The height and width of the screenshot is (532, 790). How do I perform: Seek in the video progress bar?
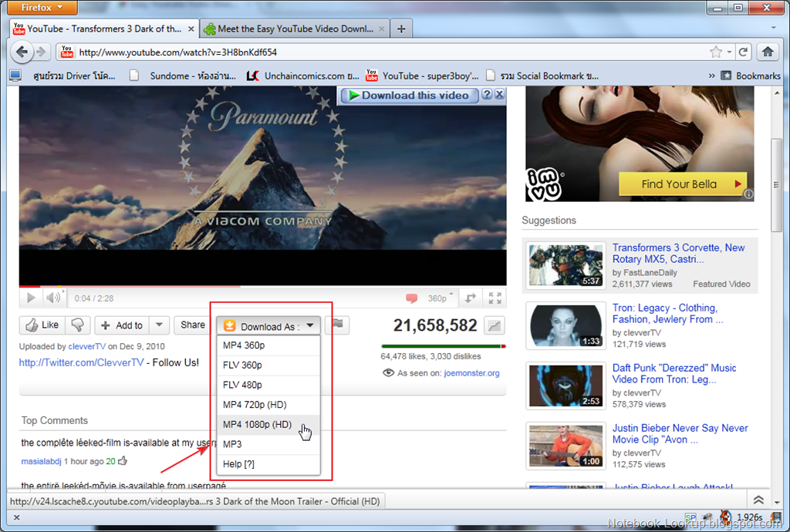tap(262, 286)
